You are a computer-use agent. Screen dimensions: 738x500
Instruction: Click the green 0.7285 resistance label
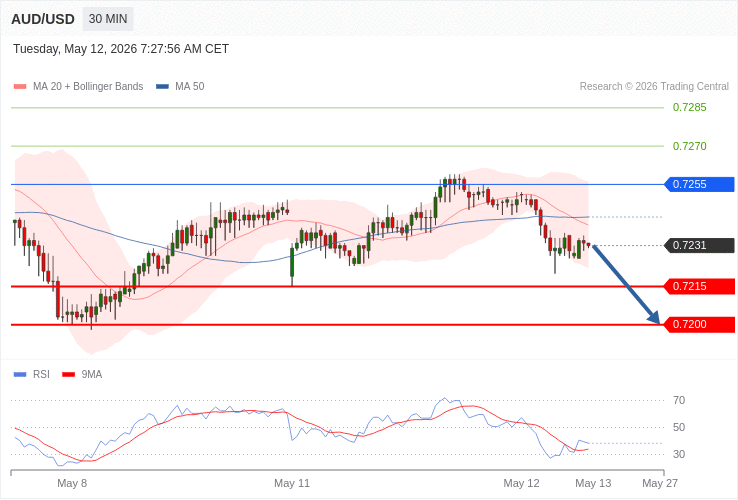pos(690,107)
